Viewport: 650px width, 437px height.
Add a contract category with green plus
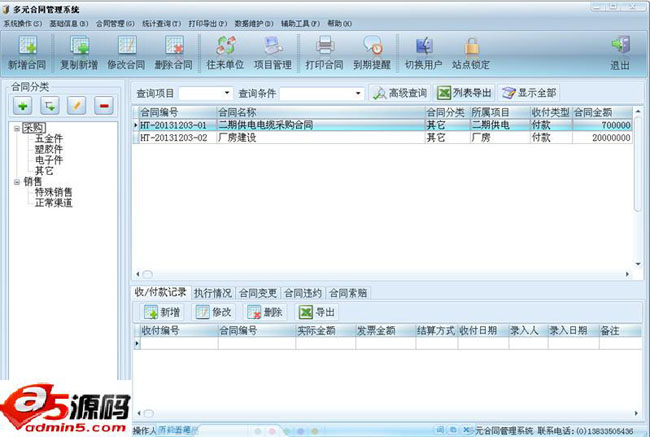point(23,106)
